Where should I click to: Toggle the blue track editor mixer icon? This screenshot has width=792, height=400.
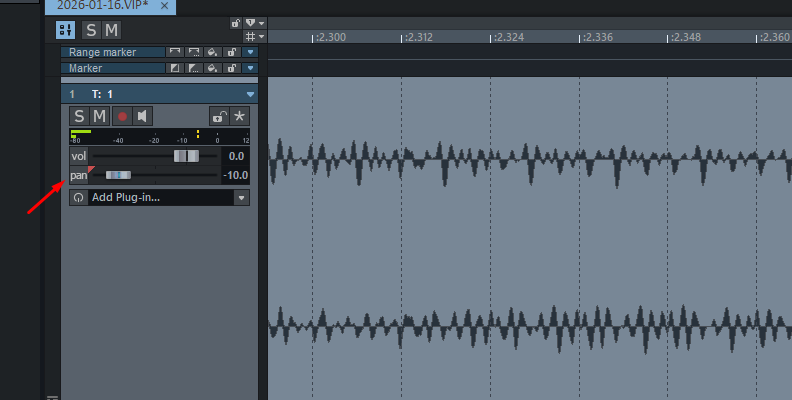66,30
